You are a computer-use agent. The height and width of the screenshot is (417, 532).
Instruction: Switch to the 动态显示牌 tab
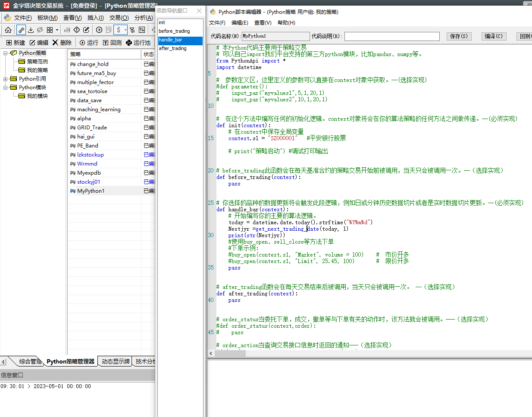pyautogui.click(x=116, y=361)
